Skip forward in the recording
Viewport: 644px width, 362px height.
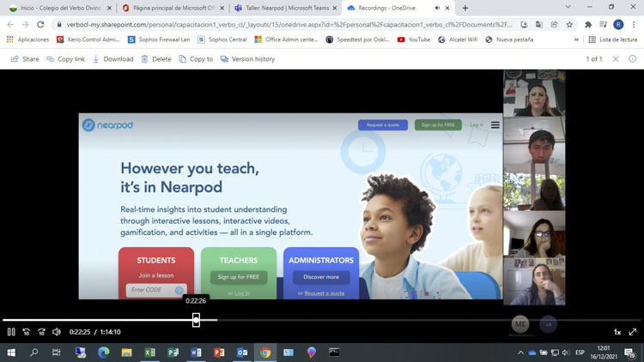(x=41, y=332)
